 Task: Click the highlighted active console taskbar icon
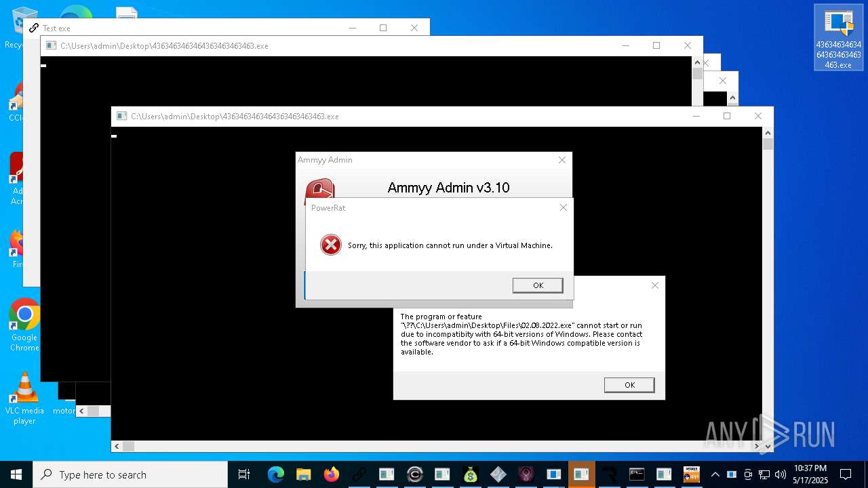(x=581, y=474)
